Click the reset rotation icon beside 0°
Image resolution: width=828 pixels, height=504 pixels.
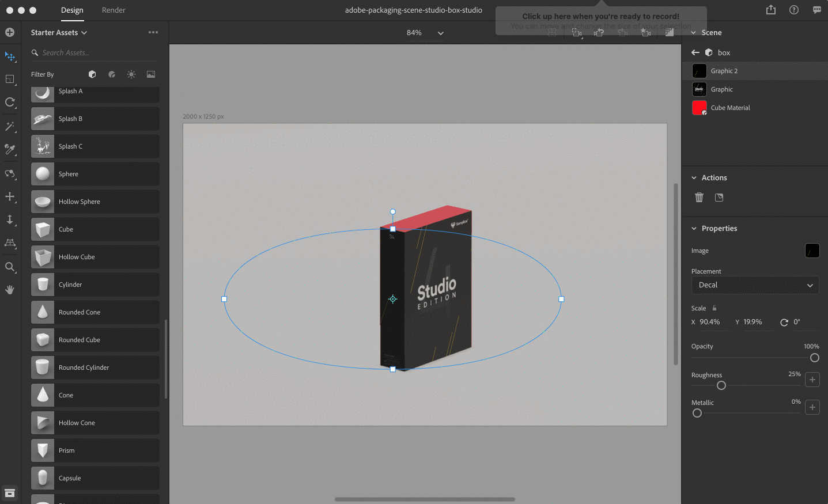(784, 323)
